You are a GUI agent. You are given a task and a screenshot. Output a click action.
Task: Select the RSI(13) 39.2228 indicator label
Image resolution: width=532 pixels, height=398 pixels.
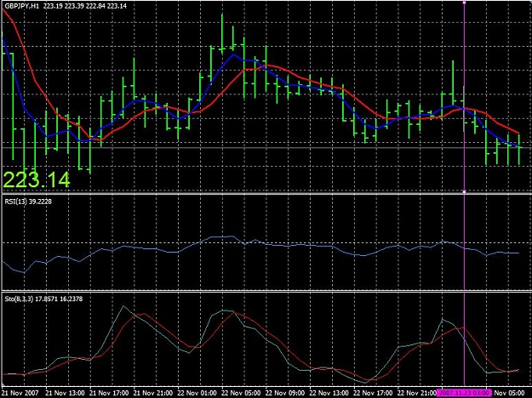pyautogui.click(x=28, y=202)
